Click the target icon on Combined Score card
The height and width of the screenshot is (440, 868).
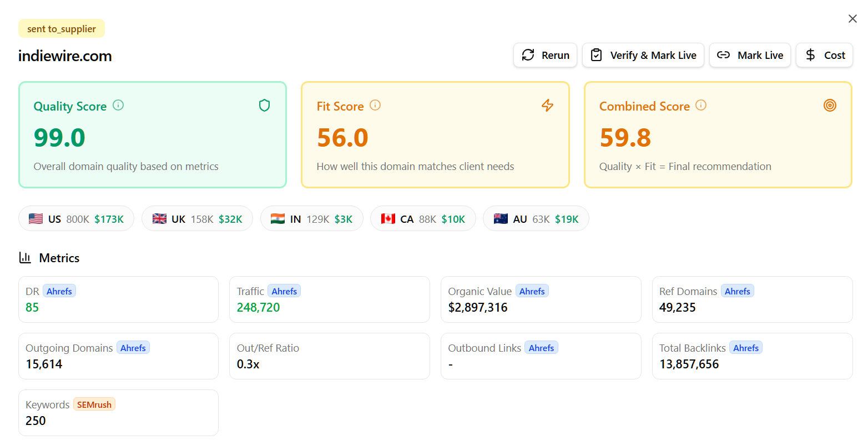pos(830,105)
